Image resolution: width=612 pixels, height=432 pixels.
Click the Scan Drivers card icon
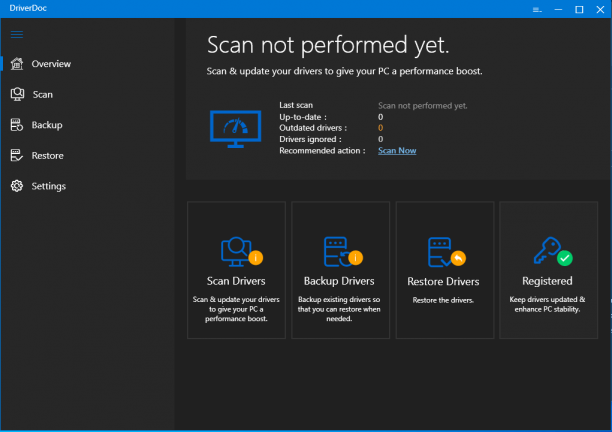tap(241, 252)
